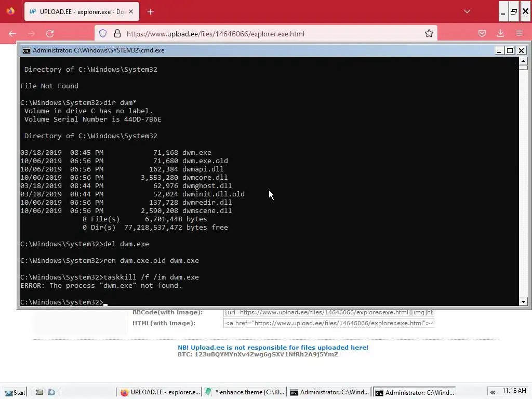Screen dimensions: 532x399
Task: Close the cmd.exe window
Action: coord(522,50)
